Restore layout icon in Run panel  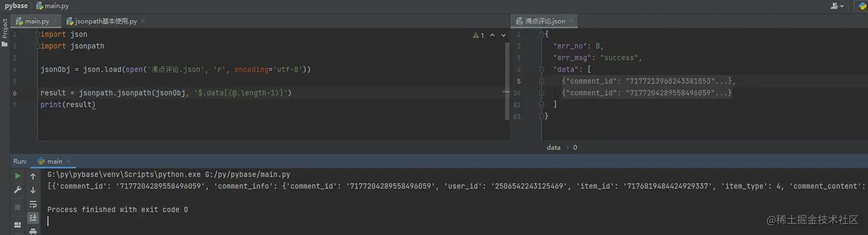18,224
